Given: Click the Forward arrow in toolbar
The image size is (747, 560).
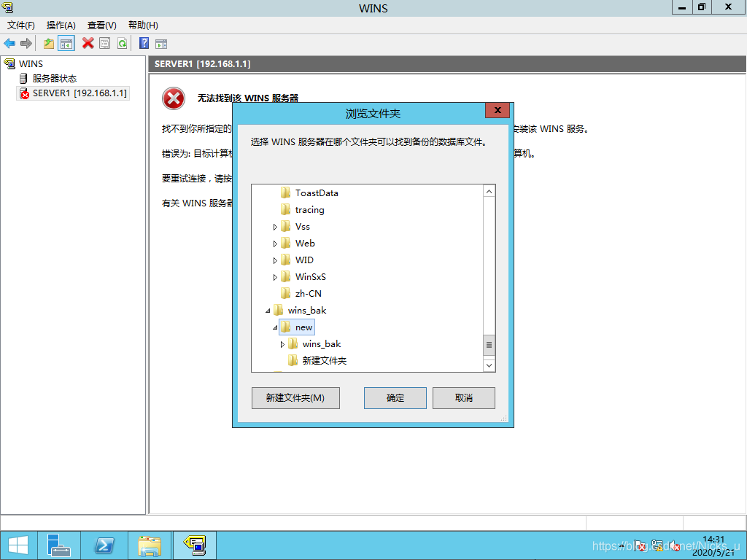Looking at the screenshot, I should coord(26,44).
